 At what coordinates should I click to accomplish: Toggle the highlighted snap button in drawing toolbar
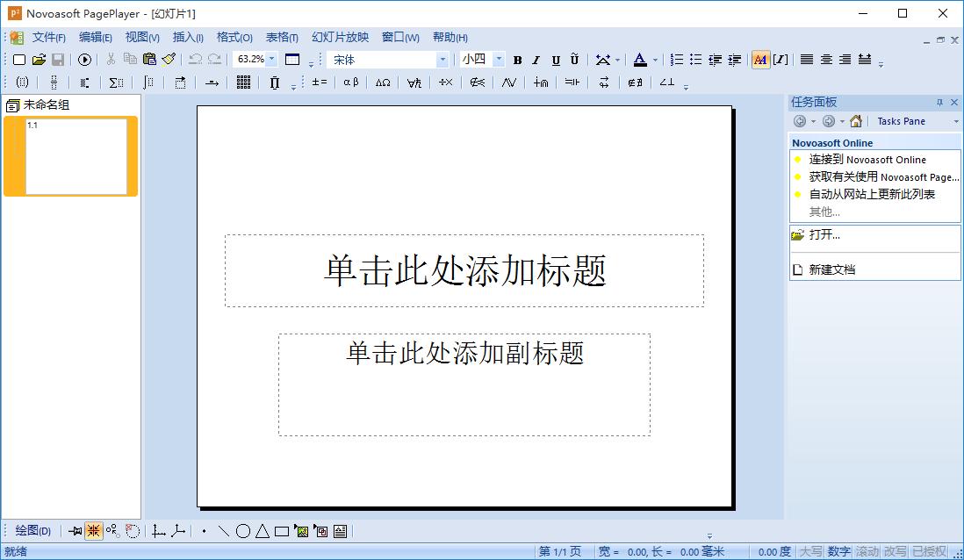(93, 531)
